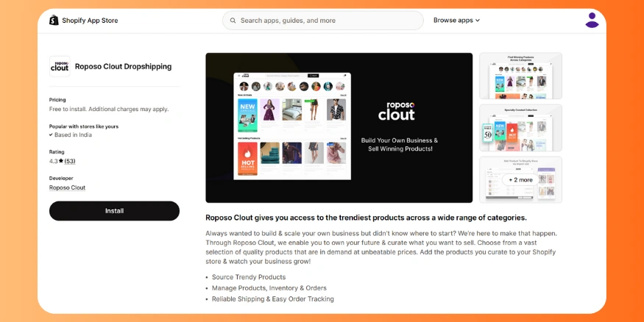644x322 pixels.
Task: Click the Popular with stores like yours label
Action: [84, 126]
